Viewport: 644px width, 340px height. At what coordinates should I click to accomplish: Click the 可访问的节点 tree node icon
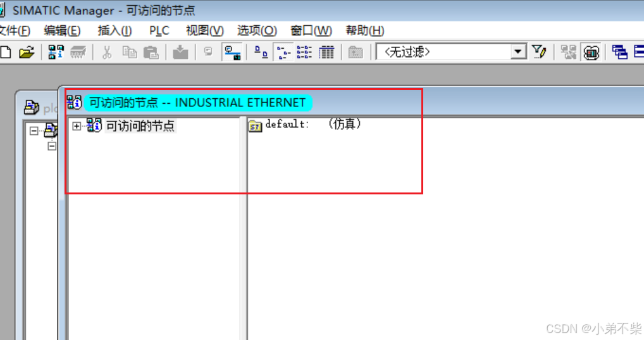coord(94,125)
